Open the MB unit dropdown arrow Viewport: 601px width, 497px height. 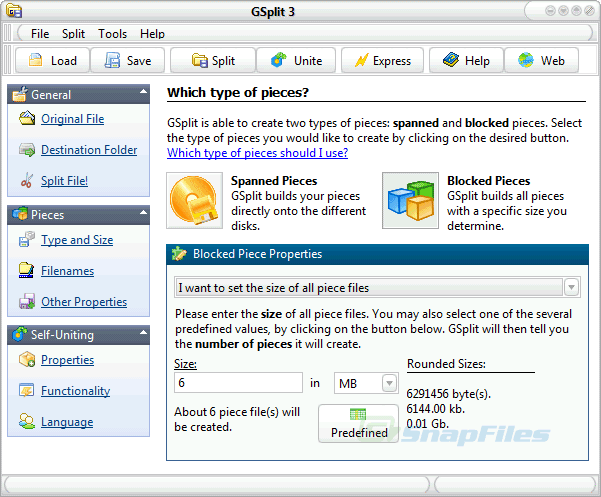point(389,383)
